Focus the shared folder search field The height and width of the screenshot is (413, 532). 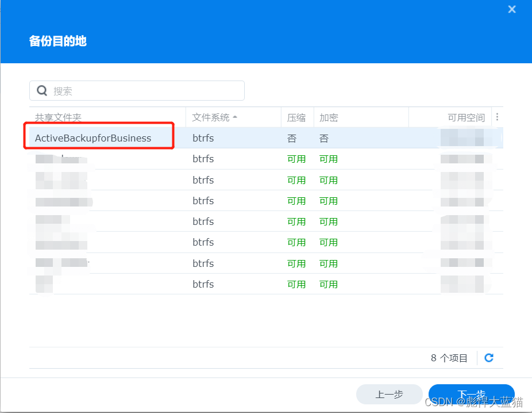click(x=137, y=91)
